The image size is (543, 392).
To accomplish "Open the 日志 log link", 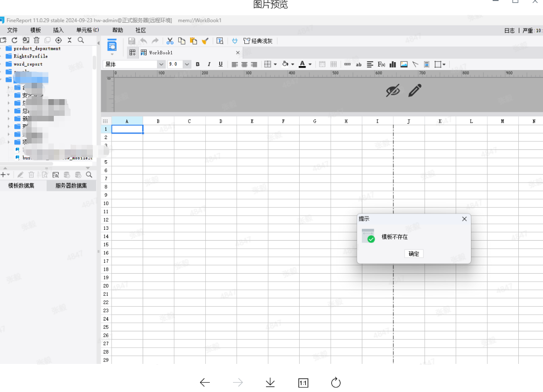I will 509,31.
